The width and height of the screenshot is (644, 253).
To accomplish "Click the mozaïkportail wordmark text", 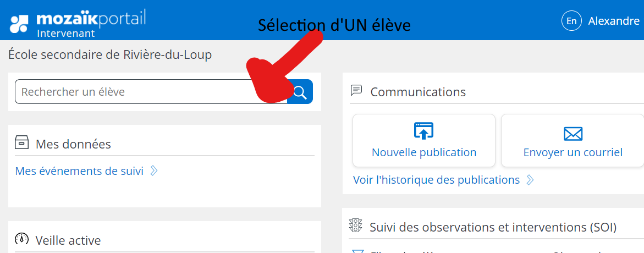I will coord(91,20).
